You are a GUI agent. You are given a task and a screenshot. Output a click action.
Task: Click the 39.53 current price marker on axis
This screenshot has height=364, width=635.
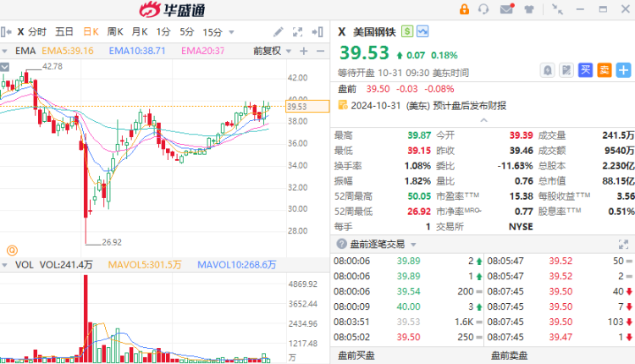tap(307, 107)
